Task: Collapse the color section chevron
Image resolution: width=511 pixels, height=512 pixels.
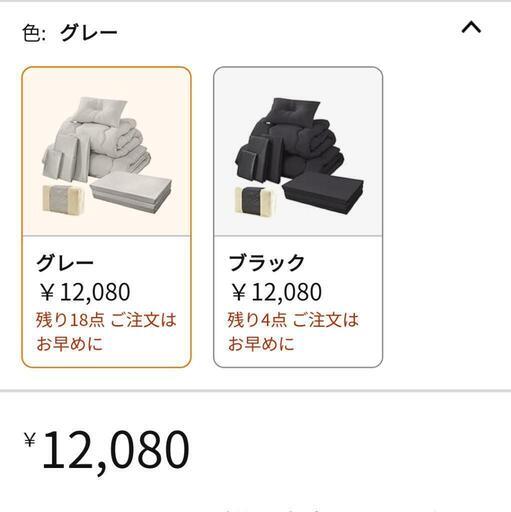Action: [471, 27]
